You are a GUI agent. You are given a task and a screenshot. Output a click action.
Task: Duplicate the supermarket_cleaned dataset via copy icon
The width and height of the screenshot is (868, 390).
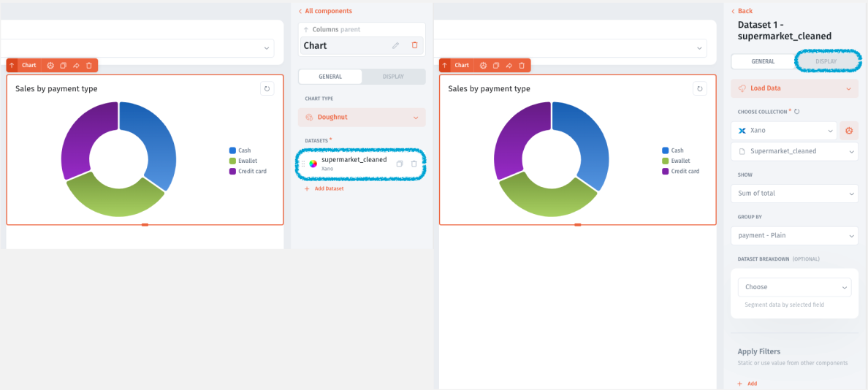click(400, 164)
